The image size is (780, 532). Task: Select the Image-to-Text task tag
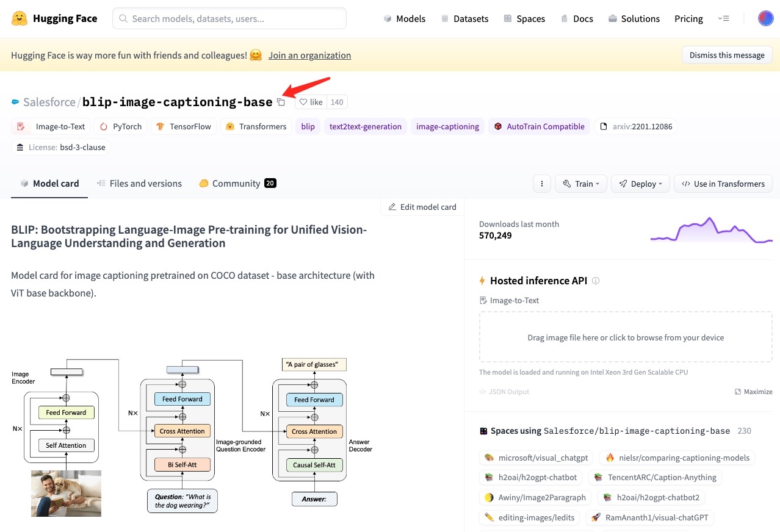click(x=51, y=126)
